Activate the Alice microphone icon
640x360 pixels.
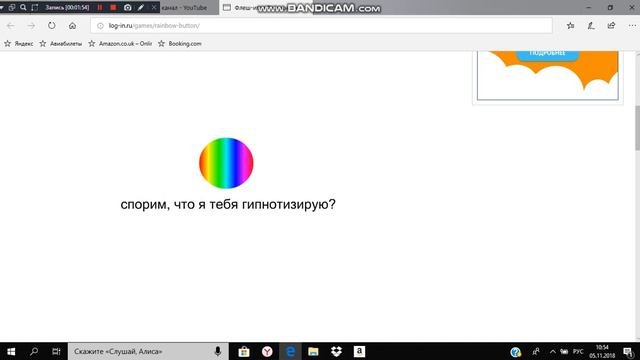(x=218, y=351)
